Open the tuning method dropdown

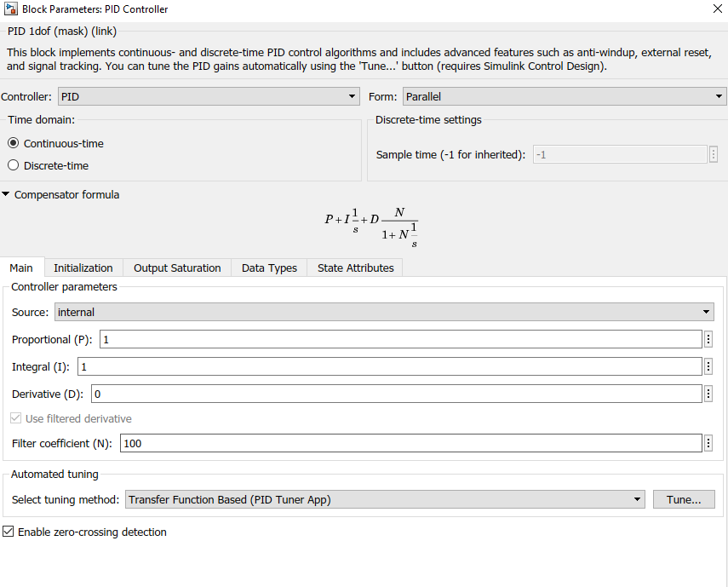click(639, 499)
